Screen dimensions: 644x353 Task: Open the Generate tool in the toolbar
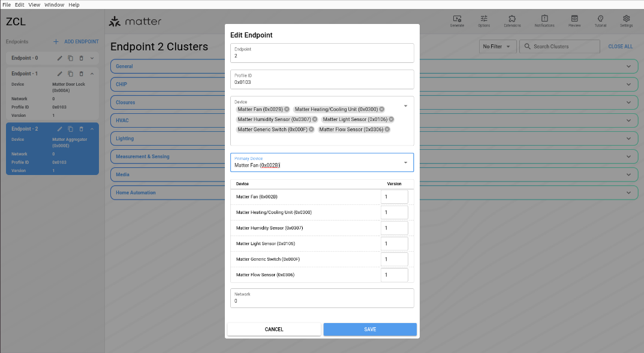[457, 20]
